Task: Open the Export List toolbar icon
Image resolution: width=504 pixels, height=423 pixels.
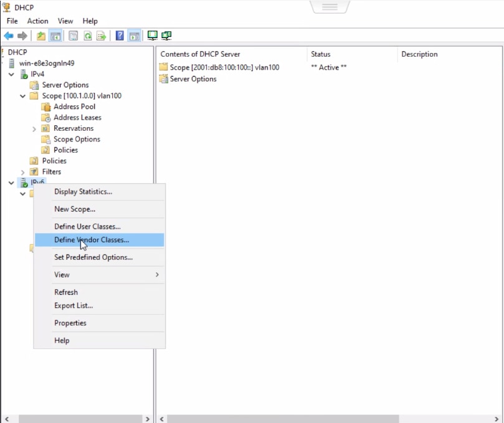Action: coord(101,36)
